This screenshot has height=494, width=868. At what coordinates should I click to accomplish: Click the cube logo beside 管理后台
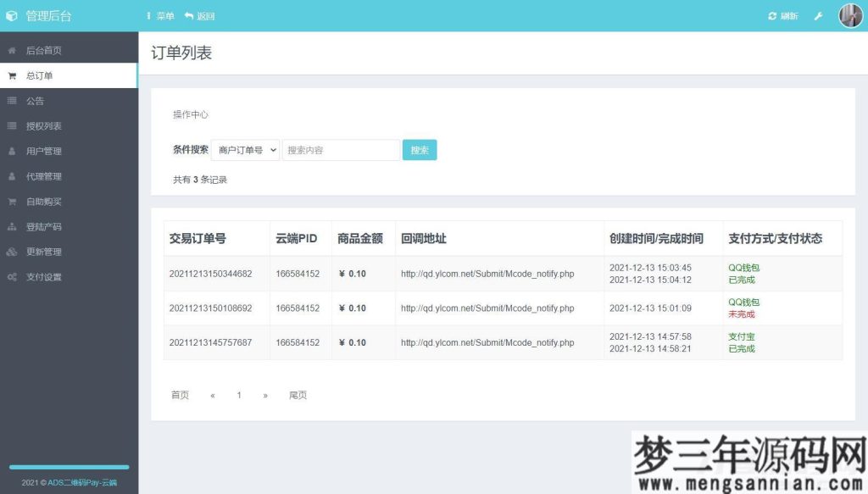[x=11, y=15]
